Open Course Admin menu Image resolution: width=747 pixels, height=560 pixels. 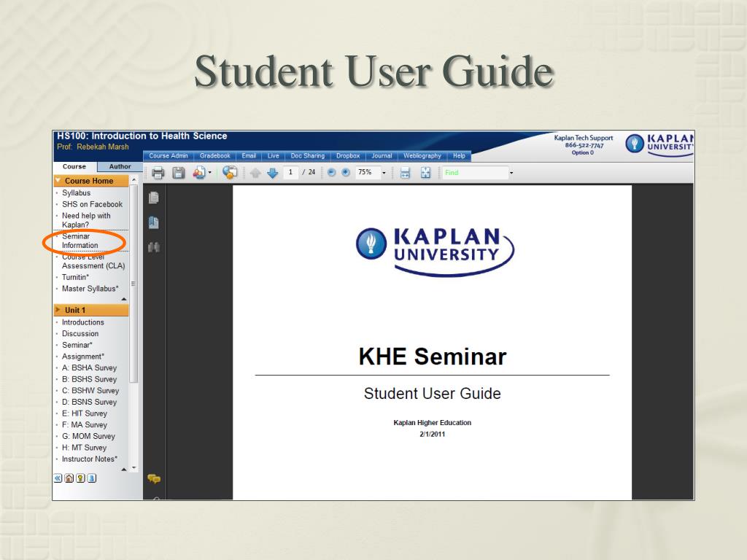coord(169,156)
